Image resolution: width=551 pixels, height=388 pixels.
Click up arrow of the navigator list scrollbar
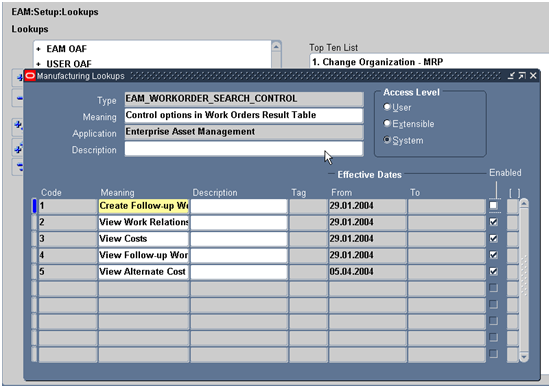coord(276,47)
